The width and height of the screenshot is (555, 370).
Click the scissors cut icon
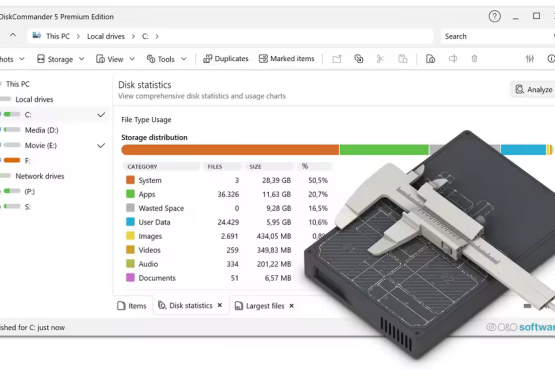coord(381,59)
